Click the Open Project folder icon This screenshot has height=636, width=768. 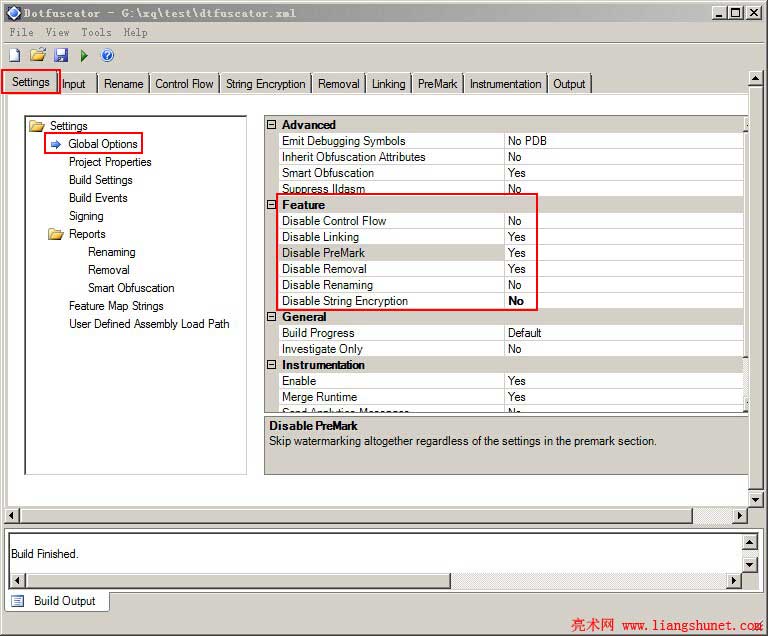pos(38,55)
